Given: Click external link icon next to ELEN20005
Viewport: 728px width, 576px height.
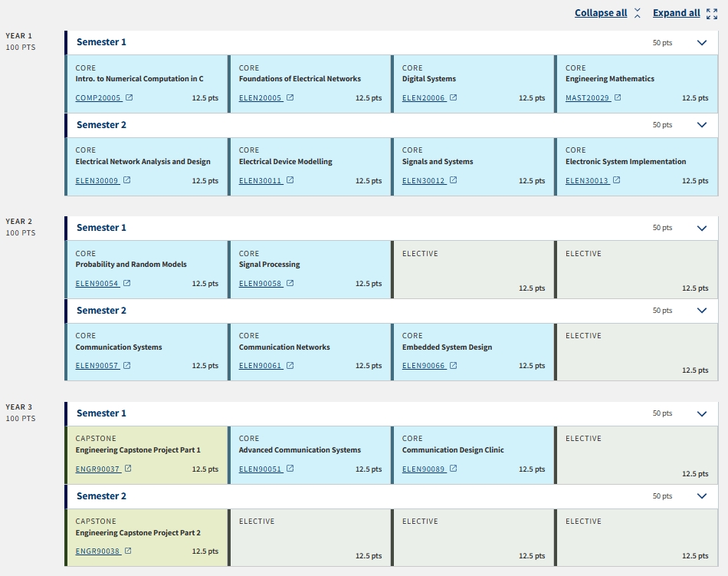Looking at the screenshot, I should pyautogui.click(x=290, y=98).
